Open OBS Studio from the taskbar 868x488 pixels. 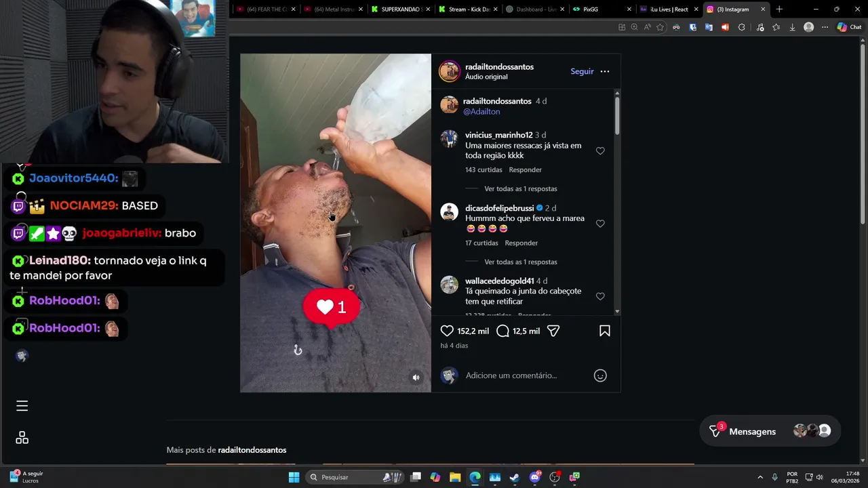(x=555, y=477)
